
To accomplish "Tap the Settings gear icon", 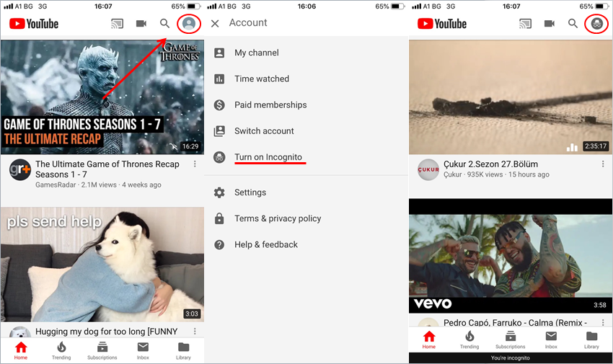I will [219, 192].
